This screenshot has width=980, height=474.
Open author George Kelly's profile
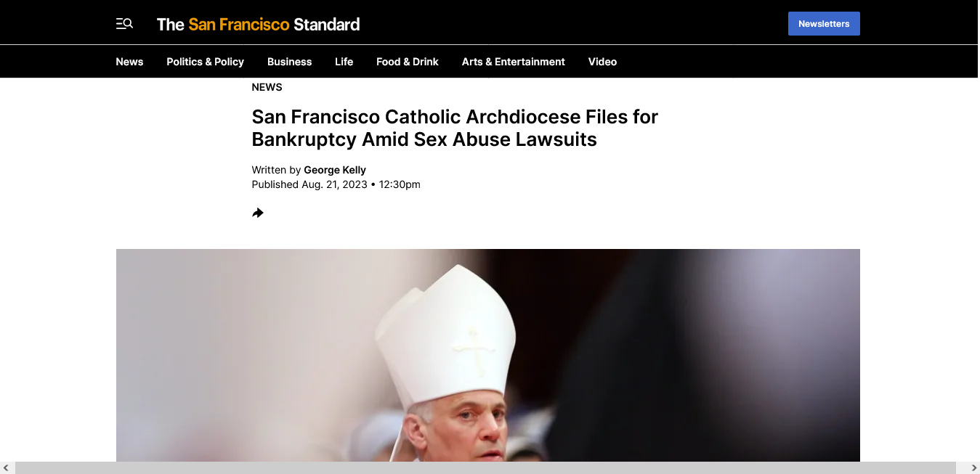[335, 170]
